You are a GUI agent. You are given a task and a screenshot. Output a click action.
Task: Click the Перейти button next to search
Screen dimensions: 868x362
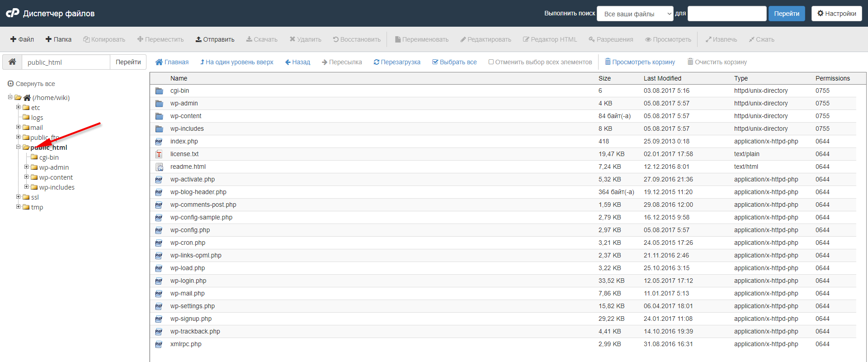[x=786, y=14]
